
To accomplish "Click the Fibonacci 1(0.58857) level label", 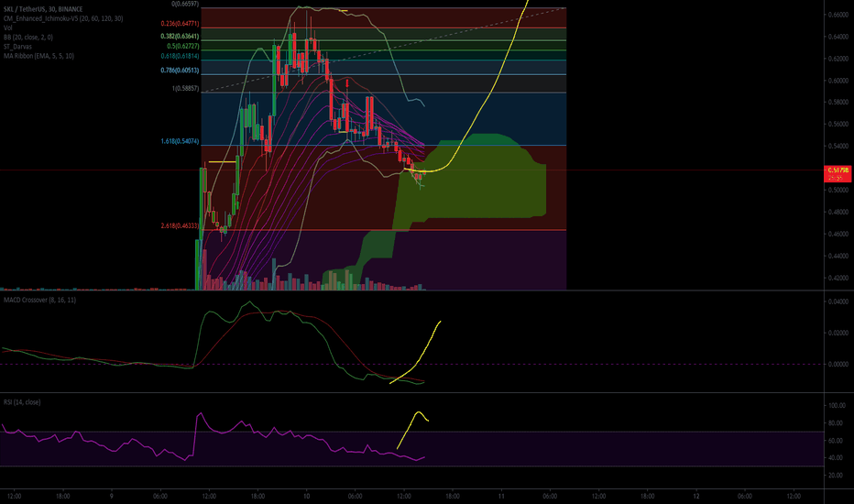I will pos(186,88).
